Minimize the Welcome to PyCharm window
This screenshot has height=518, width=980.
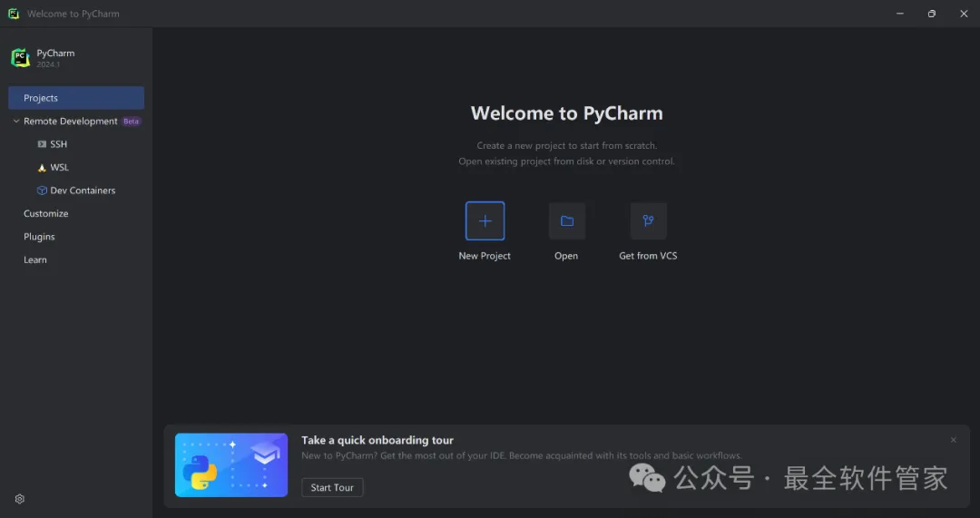pos(900,13)
